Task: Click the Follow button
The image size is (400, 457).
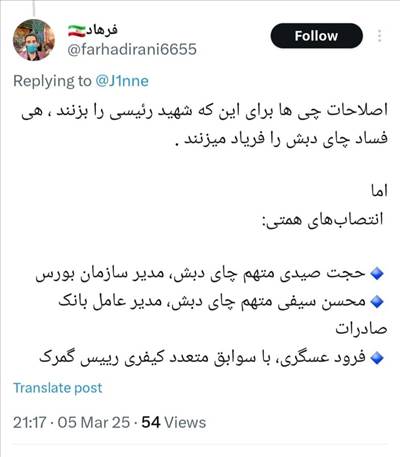Action: coord(316,36)
